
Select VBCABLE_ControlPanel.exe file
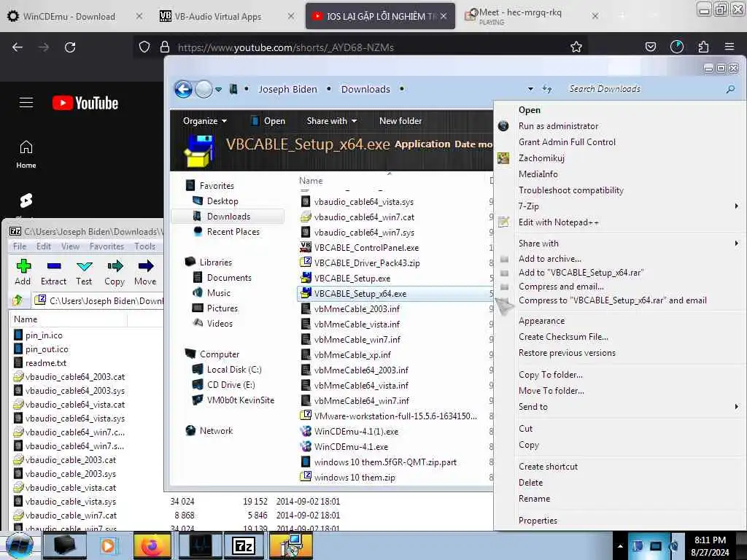(x=366, y=248)
